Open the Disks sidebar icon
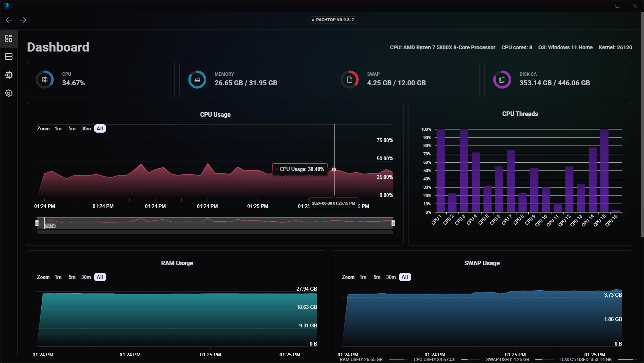Viewport: 644px width, 363px height. tap(9, 56)
